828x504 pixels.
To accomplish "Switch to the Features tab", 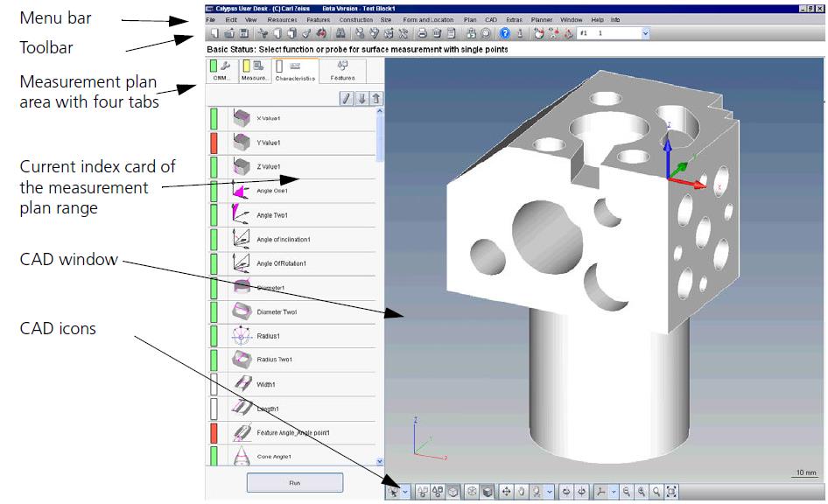I will [x=343, y=71].
